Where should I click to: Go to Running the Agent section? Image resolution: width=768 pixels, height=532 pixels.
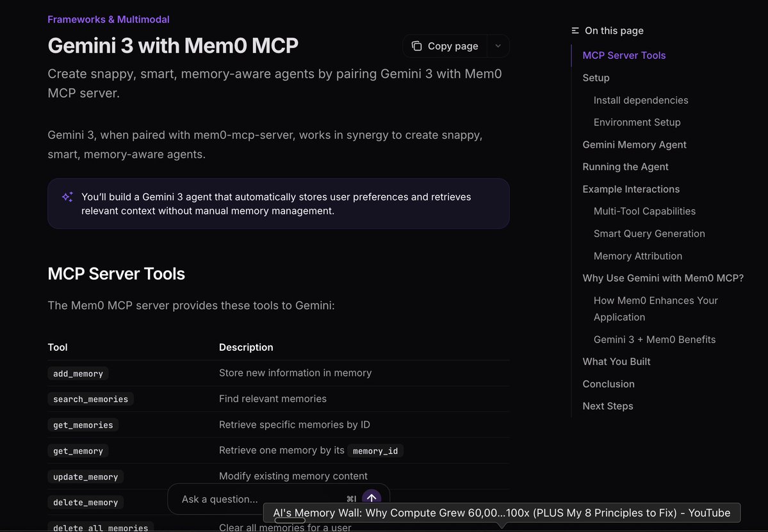tap(625, 167)
